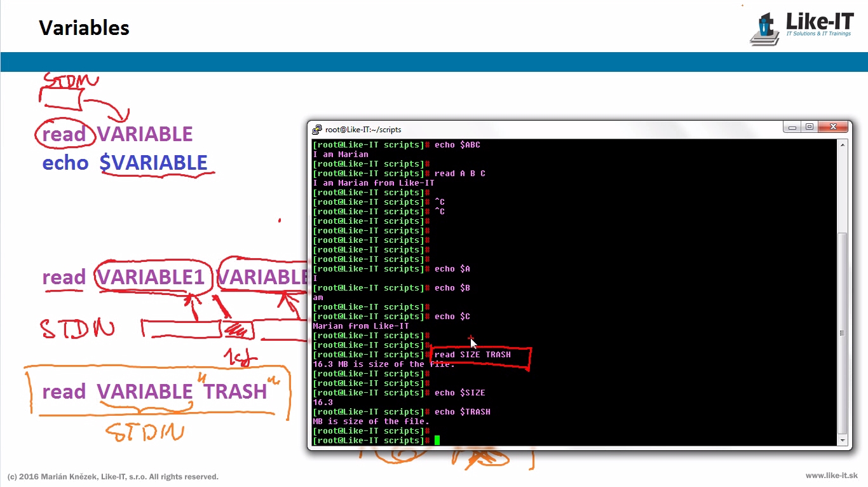Screen dimensions: 868x487
Task: Open the www.like-it.sk link
Action: 831,476
